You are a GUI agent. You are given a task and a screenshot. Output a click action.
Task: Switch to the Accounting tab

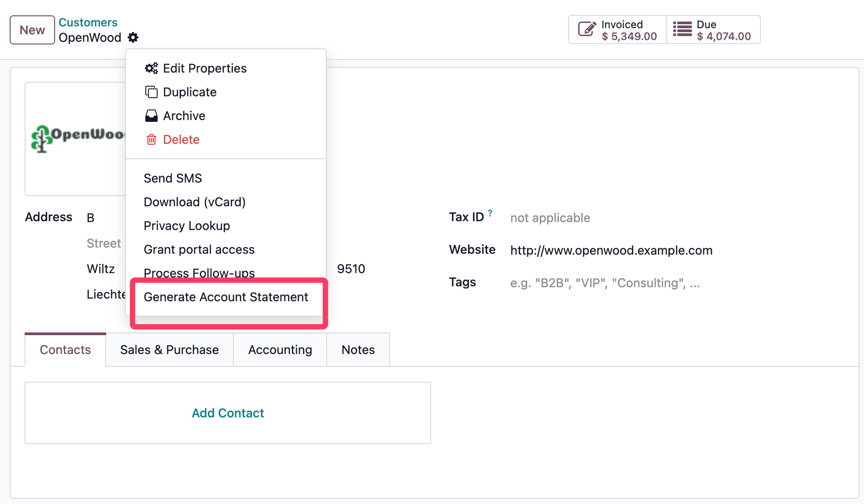279,350
